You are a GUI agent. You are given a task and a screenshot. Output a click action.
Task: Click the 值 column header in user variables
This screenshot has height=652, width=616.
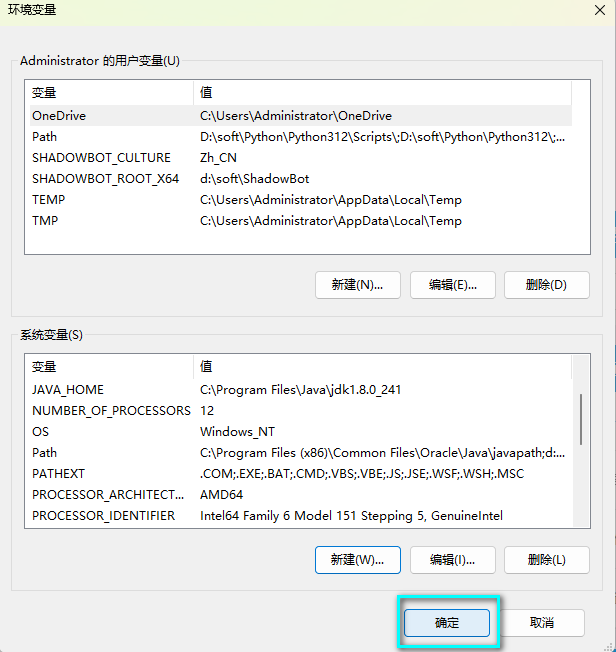click(x=383, y=92)
